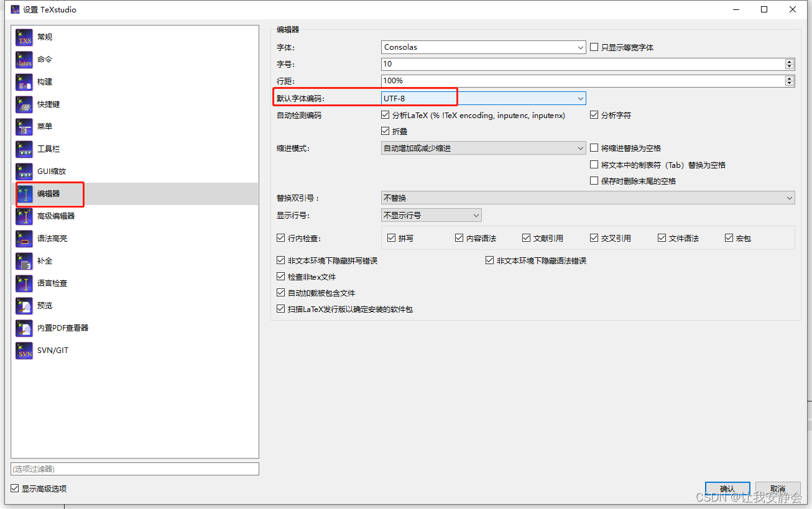
Task: Open the 菜单 settings page
Action: [135, 127]
